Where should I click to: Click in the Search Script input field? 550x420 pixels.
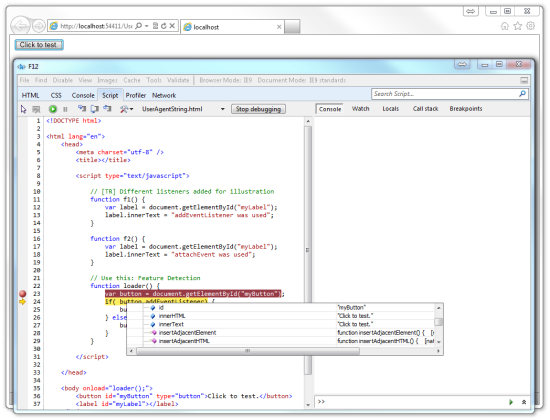coord(445,94)
